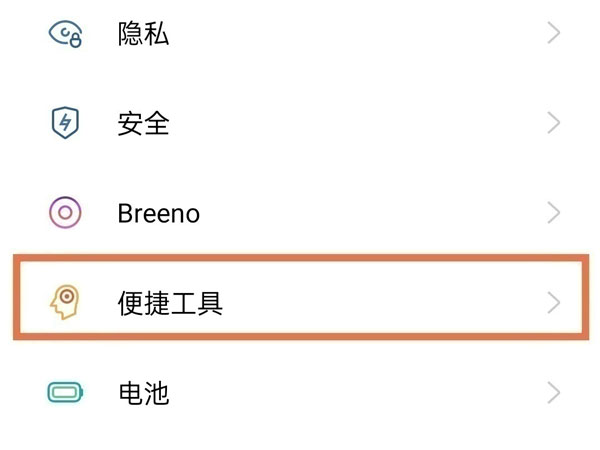600x450 pixels.
Task: Expand the 便捷工具 row chevron arrow
Action: click(555, 302)
